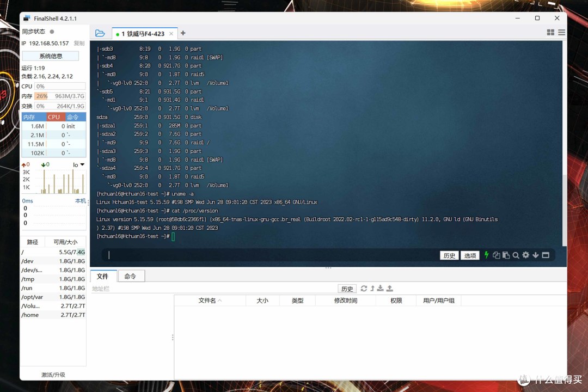Paste into terminal with paste icon
588x392 pixels.
click(506, 255)
